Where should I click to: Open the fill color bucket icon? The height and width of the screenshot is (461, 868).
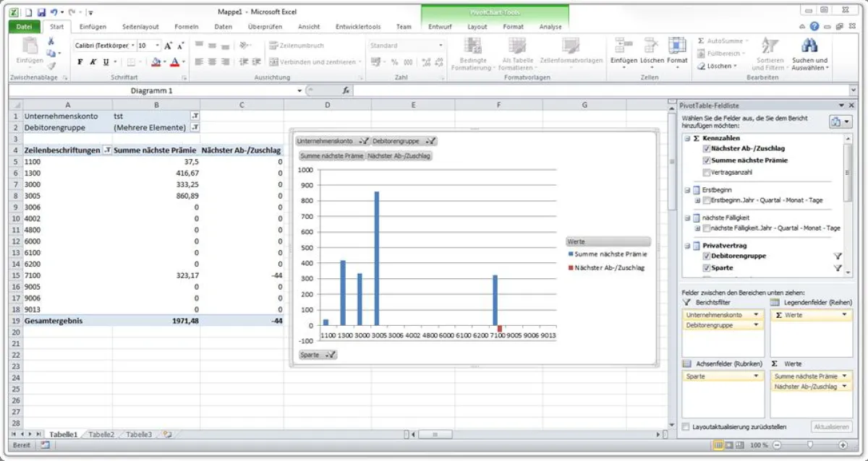click(158, 62)
